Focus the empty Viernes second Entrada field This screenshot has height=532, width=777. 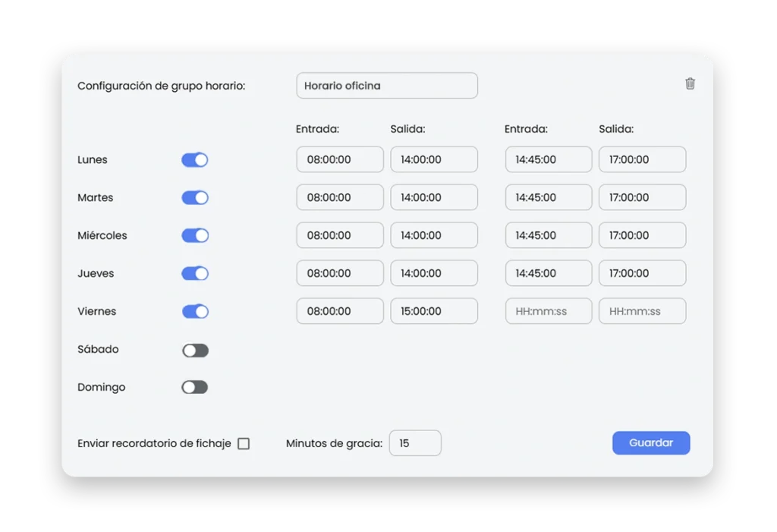548,311
